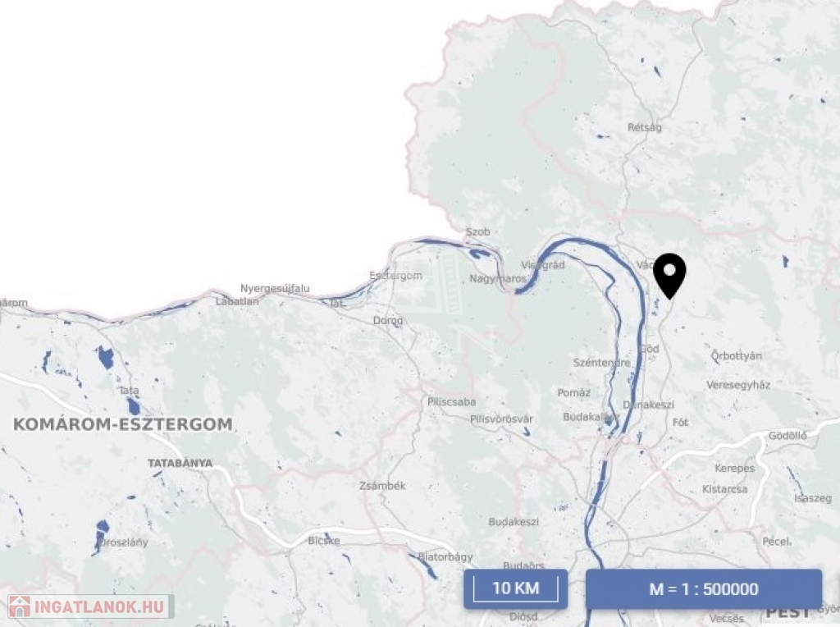Click the M = 1 : 500000 scale button
Viewport: 840px width, 627px height.
click(703, 589)
